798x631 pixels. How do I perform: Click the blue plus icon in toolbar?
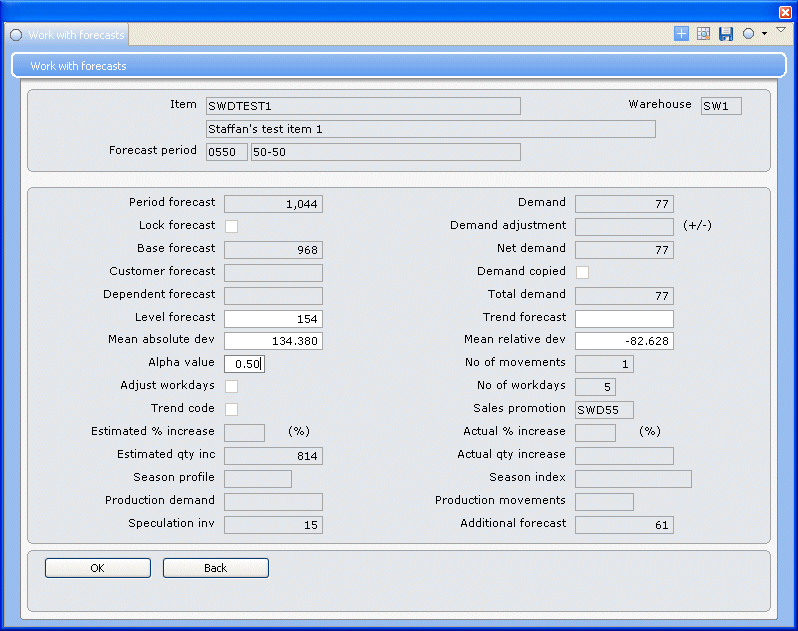pos(682,34)
